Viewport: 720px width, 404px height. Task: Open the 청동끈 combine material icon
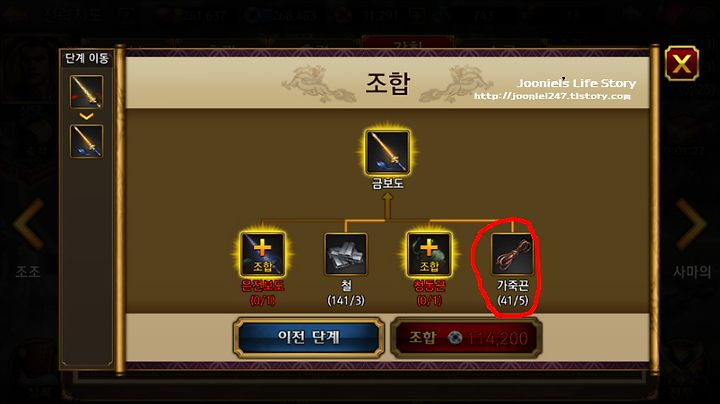click(429, 254)
